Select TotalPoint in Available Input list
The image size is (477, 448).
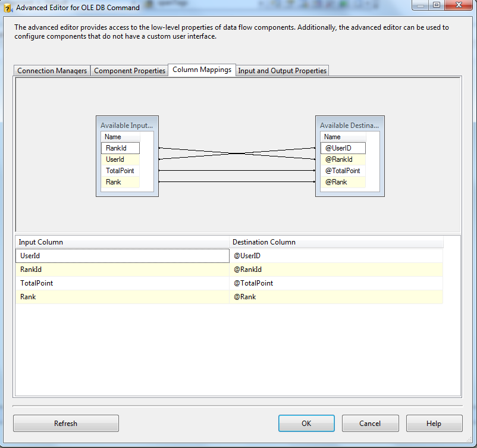click(121, 171)
